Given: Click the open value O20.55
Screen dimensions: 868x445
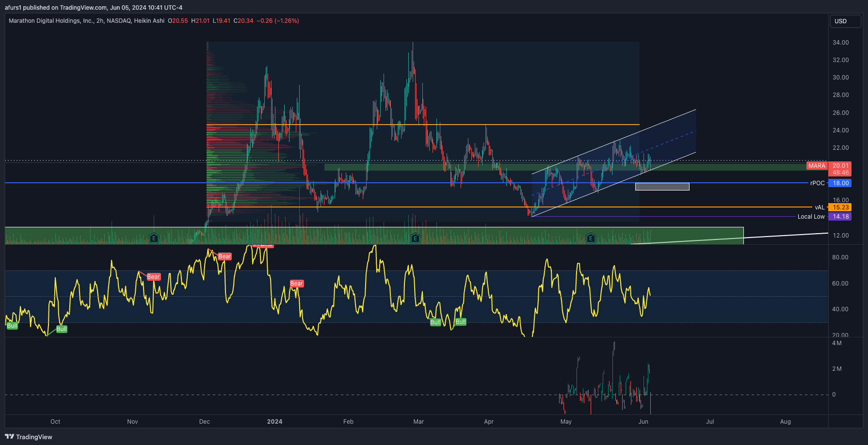Looking at the screenshot, I should click(x=178, y=21).
